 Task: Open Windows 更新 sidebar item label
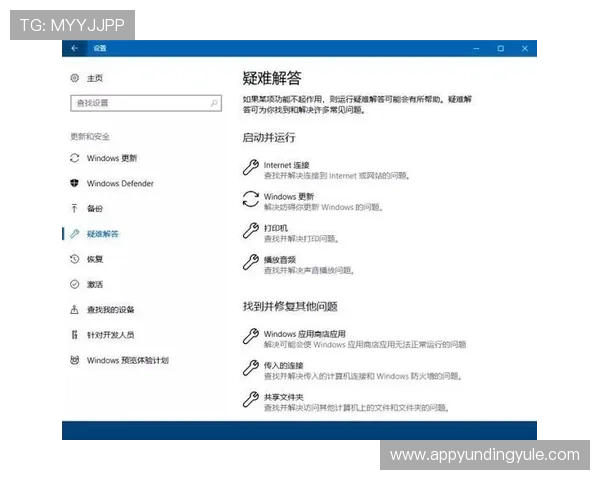pyautogui.click(x=112, y=158)
